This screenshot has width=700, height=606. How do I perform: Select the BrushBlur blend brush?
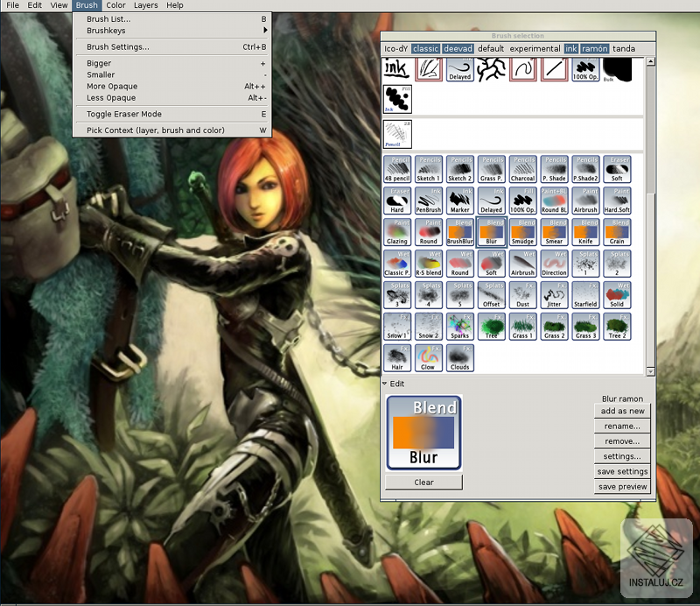460,232
